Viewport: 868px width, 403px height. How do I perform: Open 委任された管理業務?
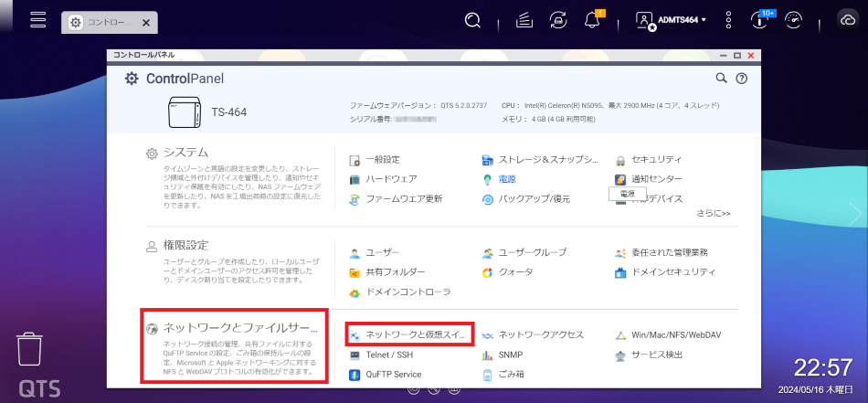pyautogui.click(x=661, y=253)
